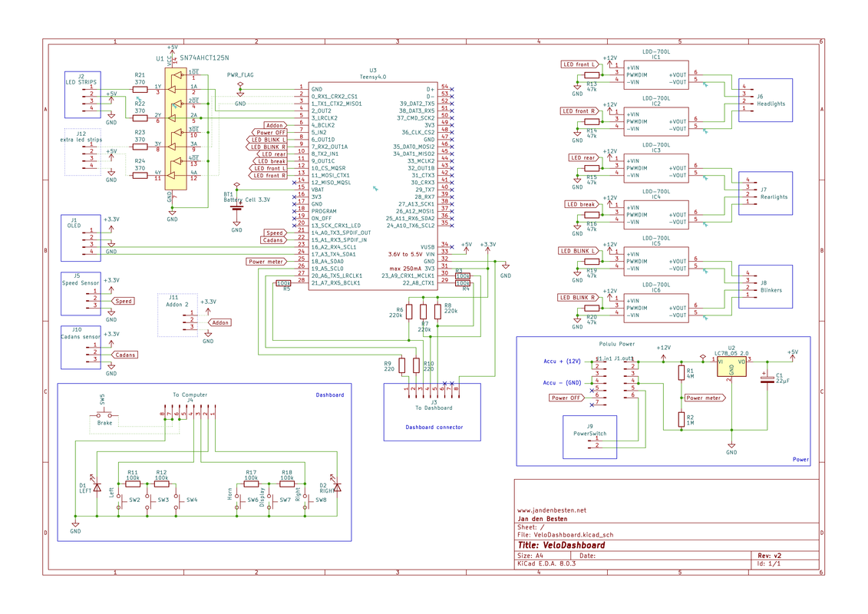Viewport: 868px width, 614px height.
Task: Click the 'File: VeloDashboard.kicad_sch' text
Action: pyautogui.click(x=565, y=535)
